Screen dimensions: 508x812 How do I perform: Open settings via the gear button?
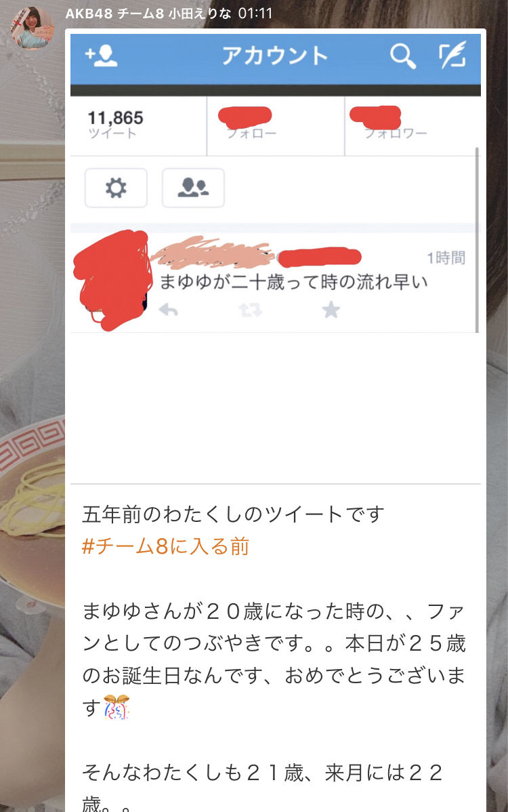pyautogui.click(x=116, y=188)
